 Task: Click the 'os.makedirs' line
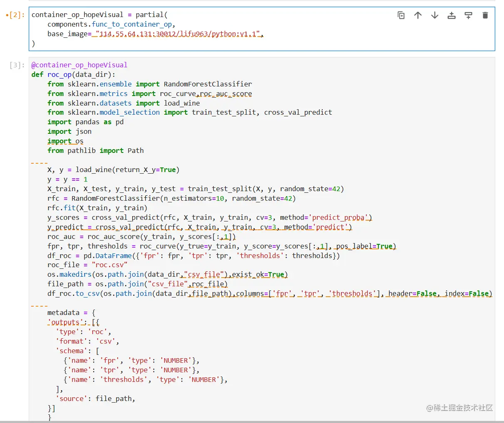point(168,274)
